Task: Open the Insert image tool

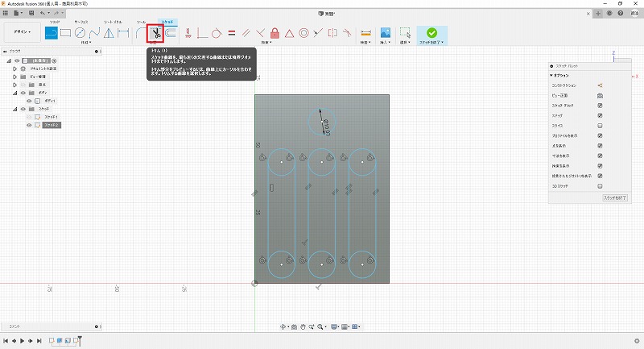Action: coord(386,33)
